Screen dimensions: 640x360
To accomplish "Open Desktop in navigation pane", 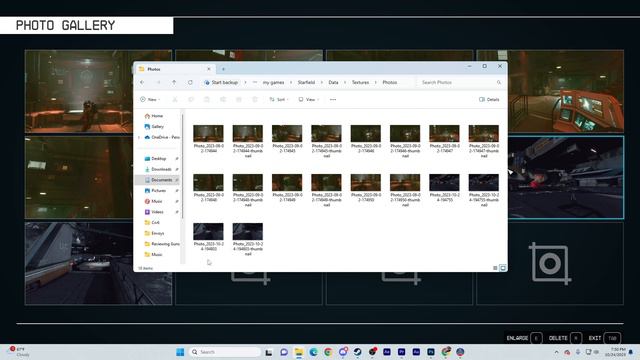I will pyautogui.click(x=159, y=158).
